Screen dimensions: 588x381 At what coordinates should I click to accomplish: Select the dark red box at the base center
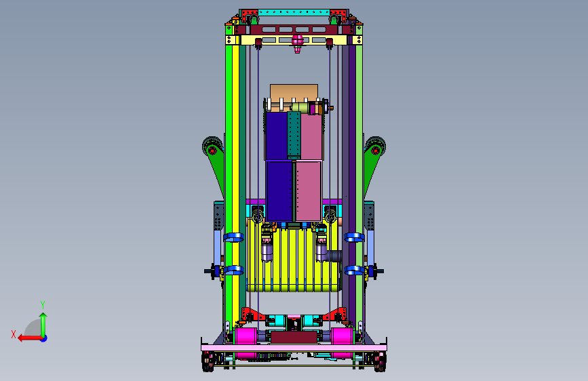point(294,338)
